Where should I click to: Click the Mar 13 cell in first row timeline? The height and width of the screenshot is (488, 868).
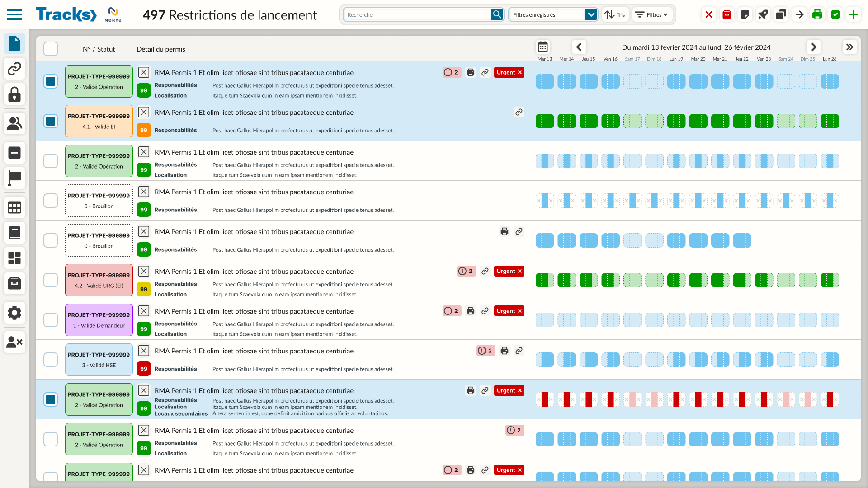tap(545, 81)
